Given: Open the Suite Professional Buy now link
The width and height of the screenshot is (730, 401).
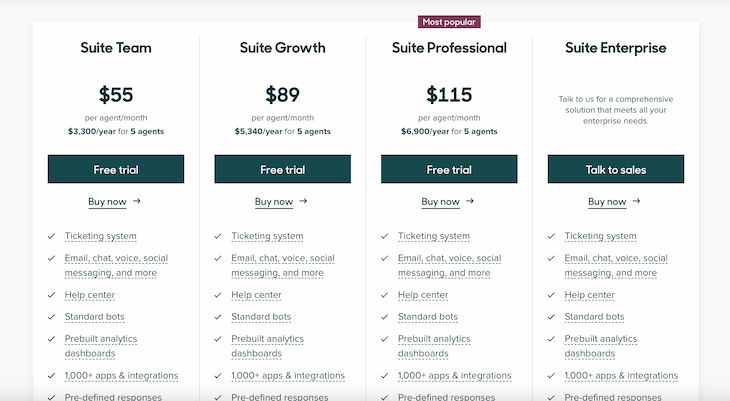Looking at the screenshot, I should click(x=440, y=202).
